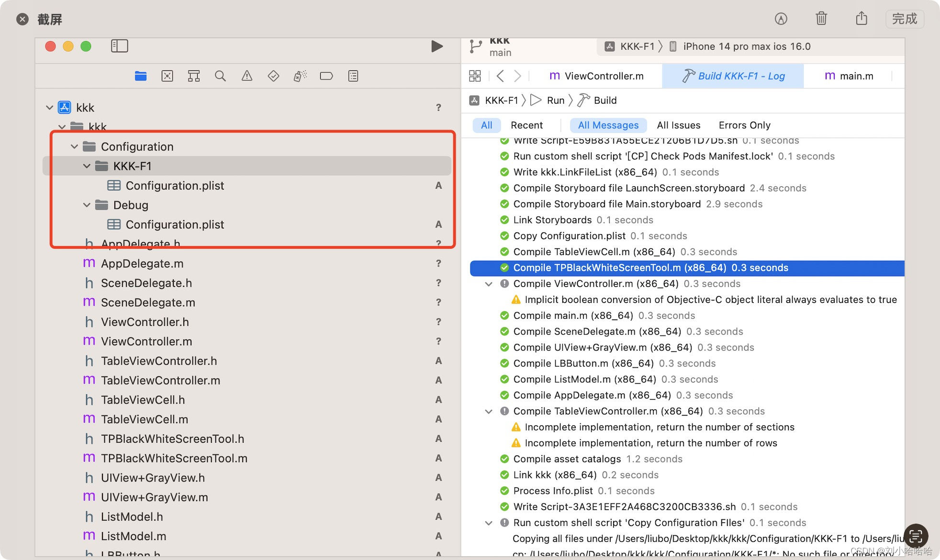Collapse the kkk project root disclosure
The width and height of the screenshot is (940, 560).
click(49, 107)
